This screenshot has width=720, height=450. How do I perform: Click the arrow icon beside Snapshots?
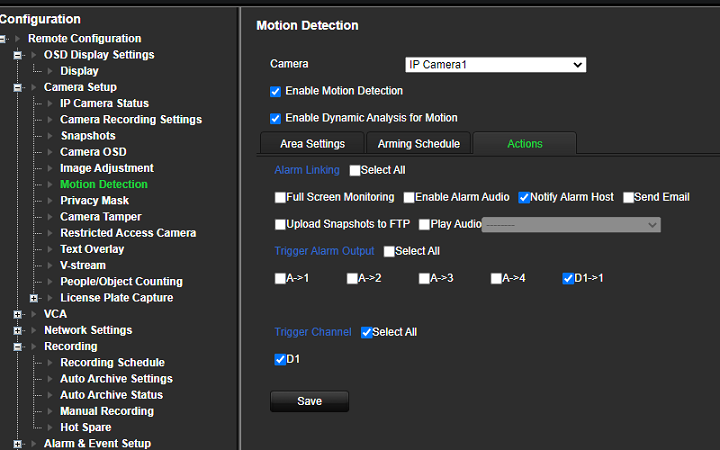point(50,136)
